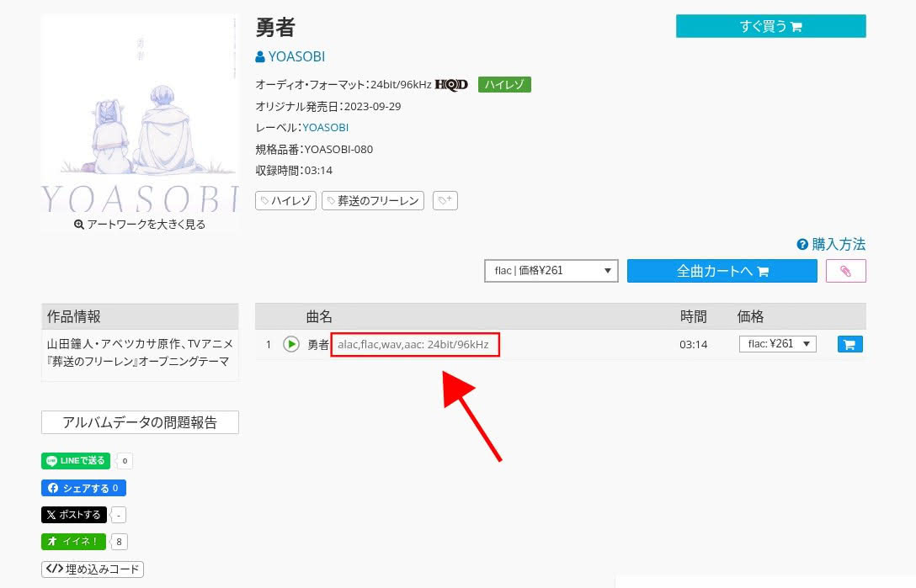Click the green イイネ! like button
The image size is (916, 588).
click(74, 542)
